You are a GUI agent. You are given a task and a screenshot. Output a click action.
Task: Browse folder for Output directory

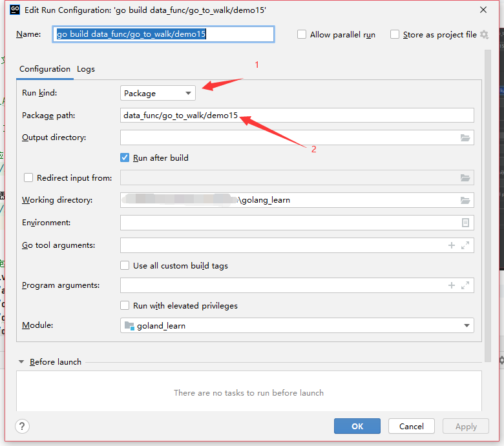(x=465, y=137)
